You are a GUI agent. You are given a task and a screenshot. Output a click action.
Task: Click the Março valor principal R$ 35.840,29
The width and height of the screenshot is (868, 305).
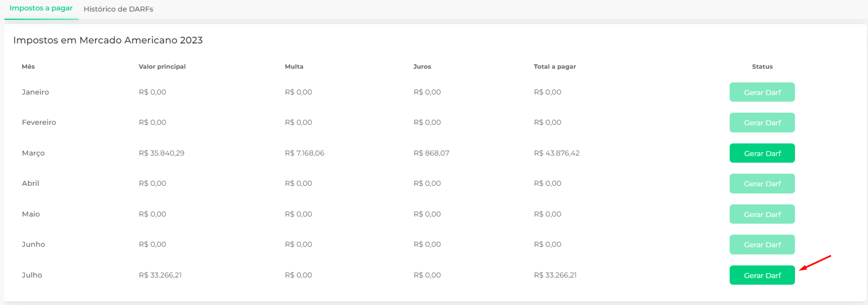click(x=161, y=153)
